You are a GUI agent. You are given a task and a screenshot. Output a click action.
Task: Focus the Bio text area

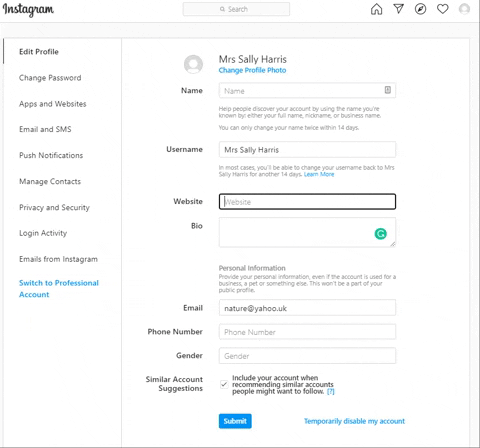[307, 232]
